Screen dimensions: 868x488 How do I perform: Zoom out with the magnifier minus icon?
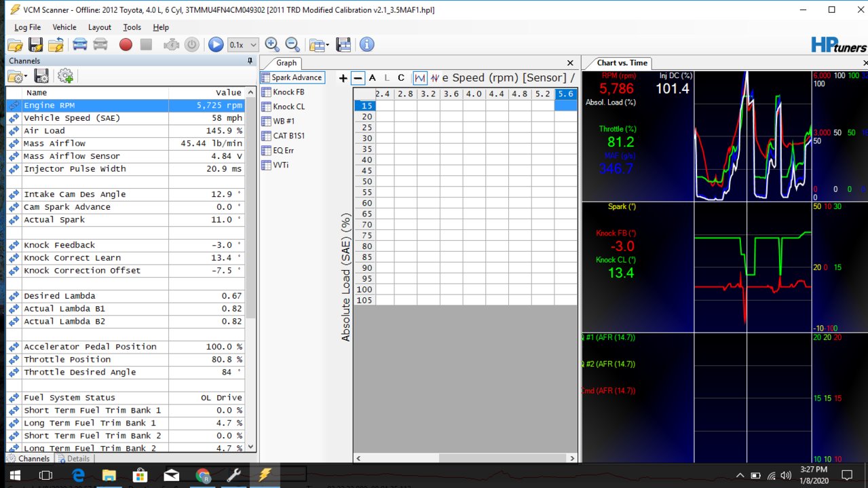[293, 45]
